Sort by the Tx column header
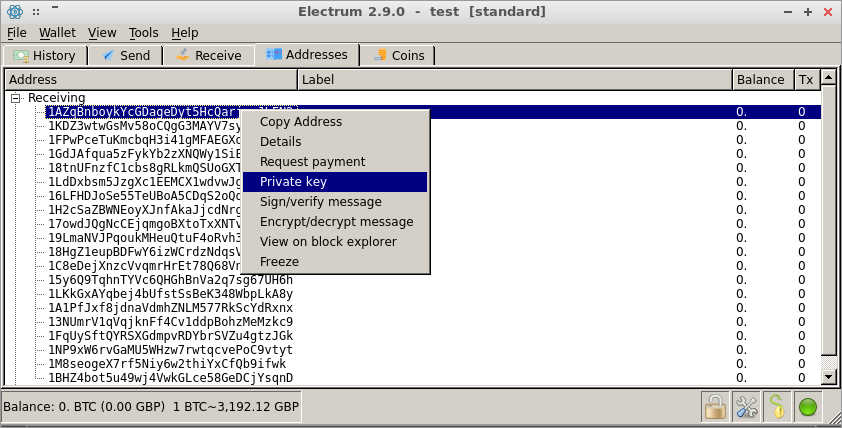This screenshot has width=842, height=428. coord(807,79)
